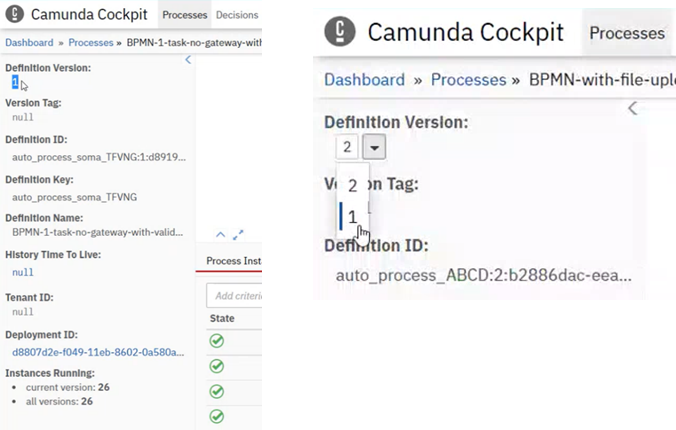Click the second green state checkmark

(216, 366)
